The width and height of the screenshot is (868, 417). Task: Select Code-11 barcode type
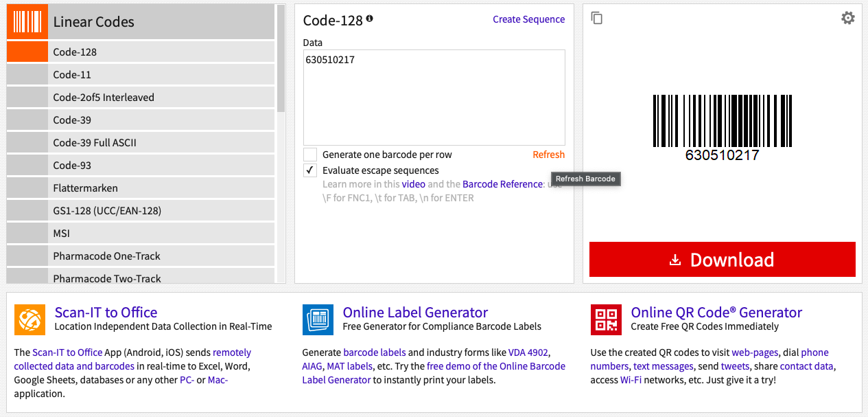click(141, 75)
